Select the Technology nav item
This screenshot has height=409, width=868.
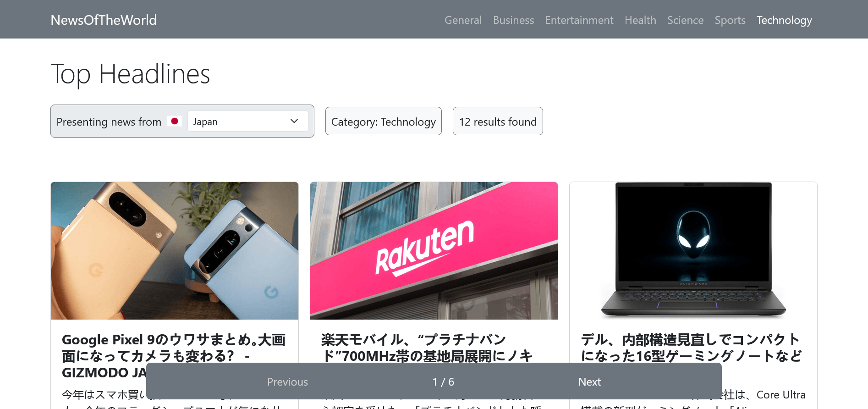(x=784, y=20)
